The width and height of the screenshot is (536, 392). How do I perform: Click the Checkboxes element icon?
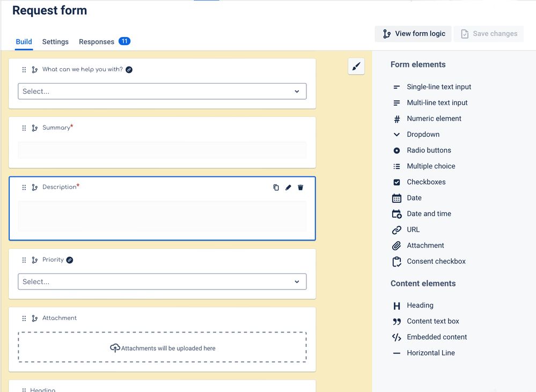point(397,182)
